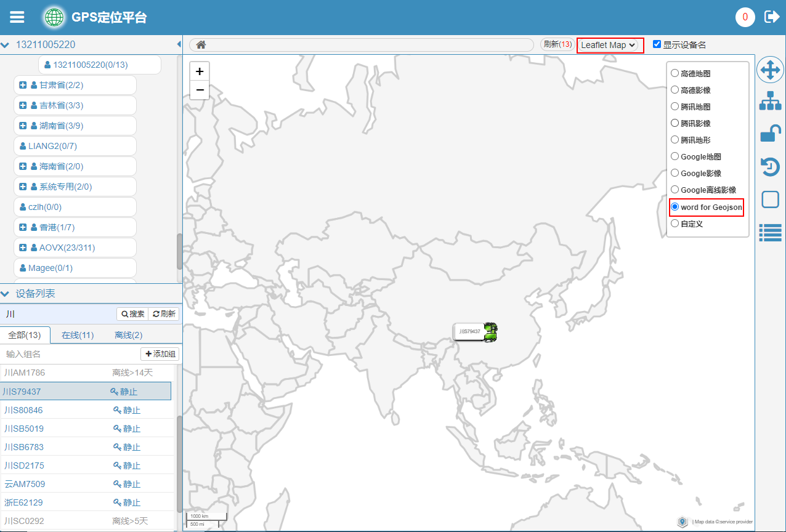Select the Google影像 map layer

pyautogui.click(x=675, y=173)
